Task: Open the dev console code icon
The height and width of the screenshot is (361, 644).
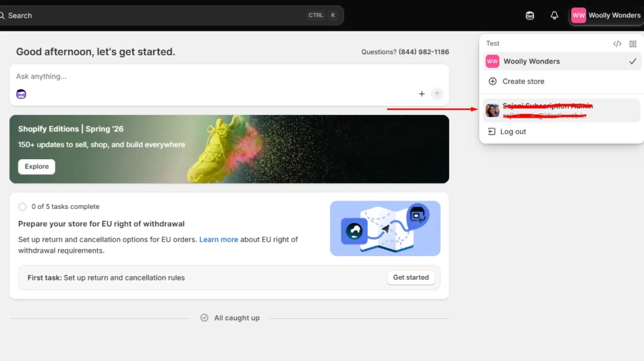Action: tap(617, 43)
